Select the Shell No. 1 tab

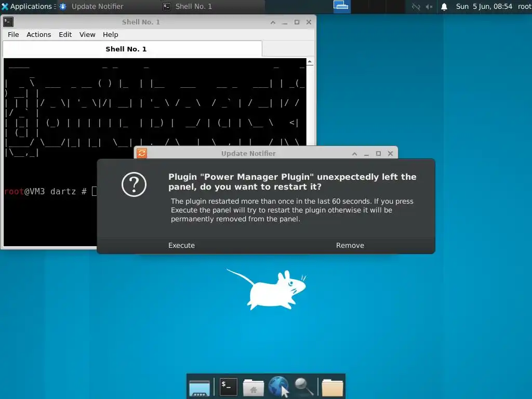tap(132, 49)
